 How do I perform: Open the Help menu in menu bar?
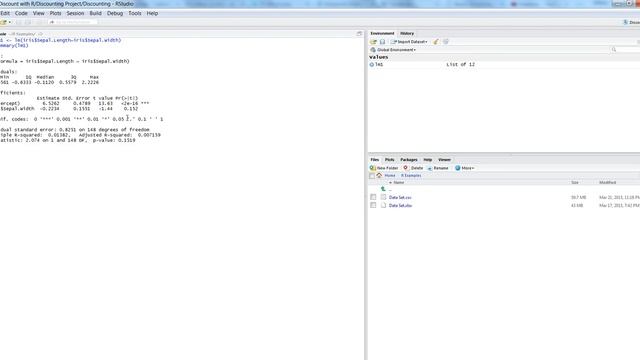click(152, 13)
